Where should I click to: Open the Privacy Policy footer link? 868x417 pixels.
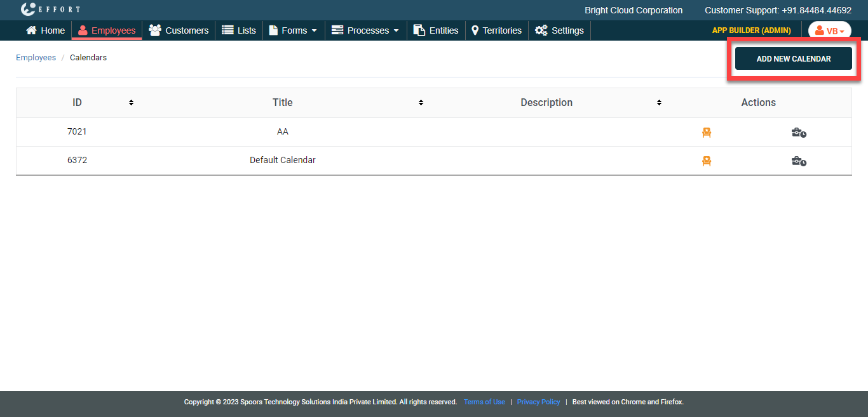click(x=538, y=402)
